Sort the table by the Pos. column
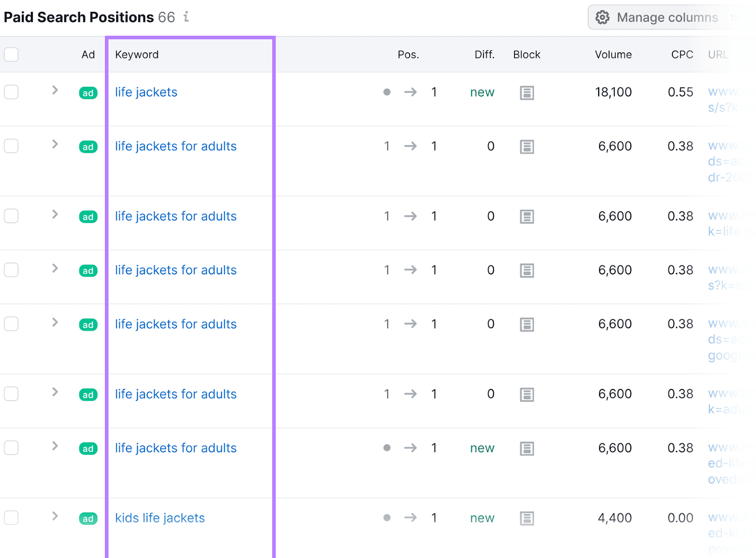The height and width of the screenshot is (558, 756). [408, 55]
